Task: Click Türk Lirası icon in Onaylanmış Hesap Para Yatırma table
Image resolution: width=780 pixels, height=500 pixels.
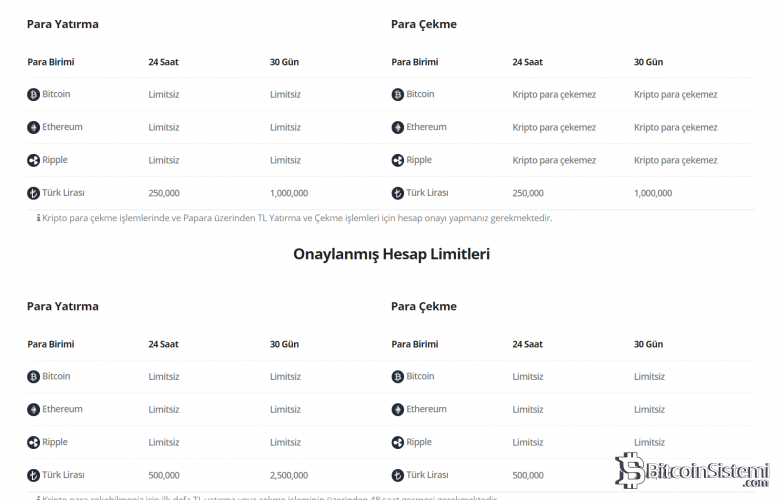Action: [x=33, y=476]
